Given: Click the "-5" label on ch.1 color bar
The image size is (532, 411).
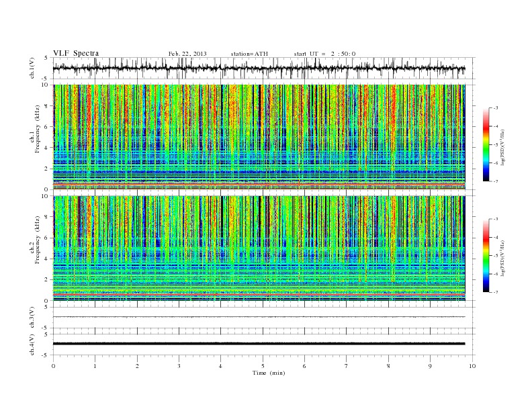Looking at the screenshot, I should pyautogui.click(x=496, y=144).
